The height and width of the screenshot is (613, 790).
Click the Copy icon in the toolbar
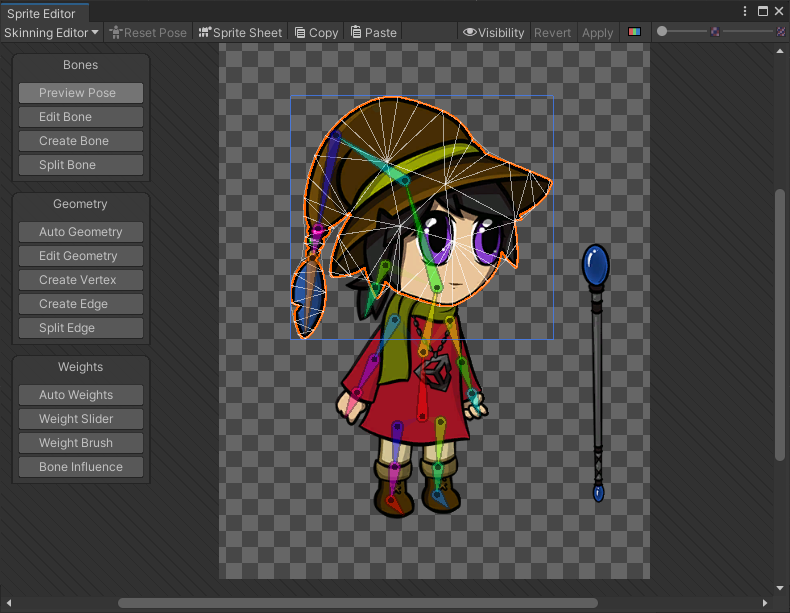tap(300, 32)
